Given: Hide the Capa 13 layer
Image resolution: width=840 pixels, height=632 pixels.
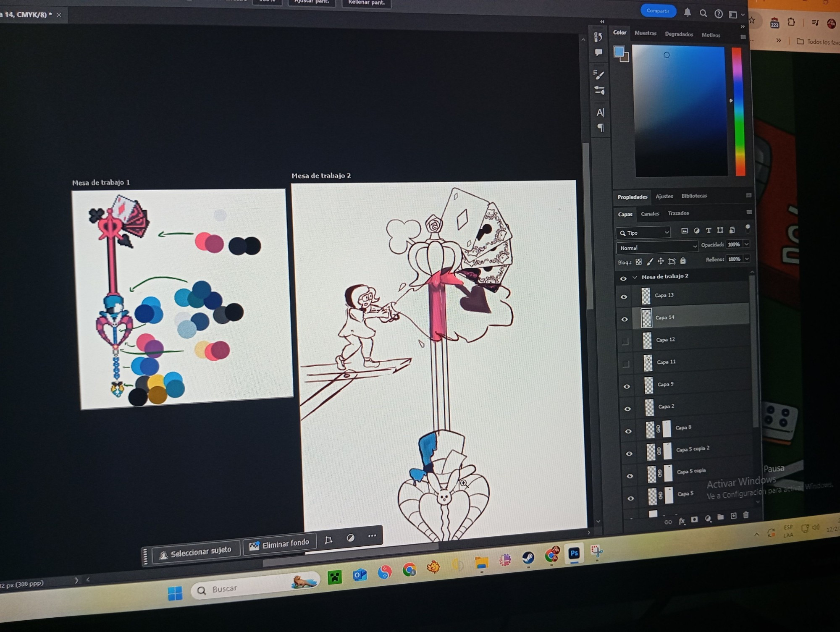Looking at the screenshot, I should (x=624, y=297).
